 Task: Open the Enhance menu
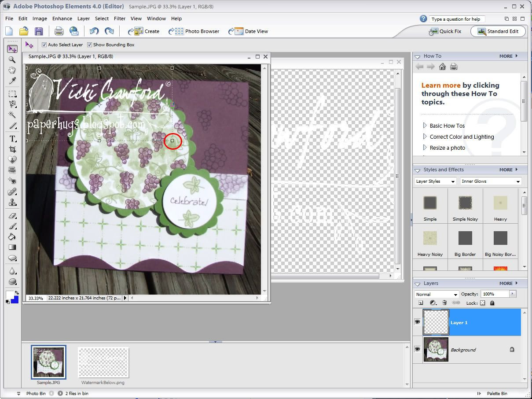[62, 18]
